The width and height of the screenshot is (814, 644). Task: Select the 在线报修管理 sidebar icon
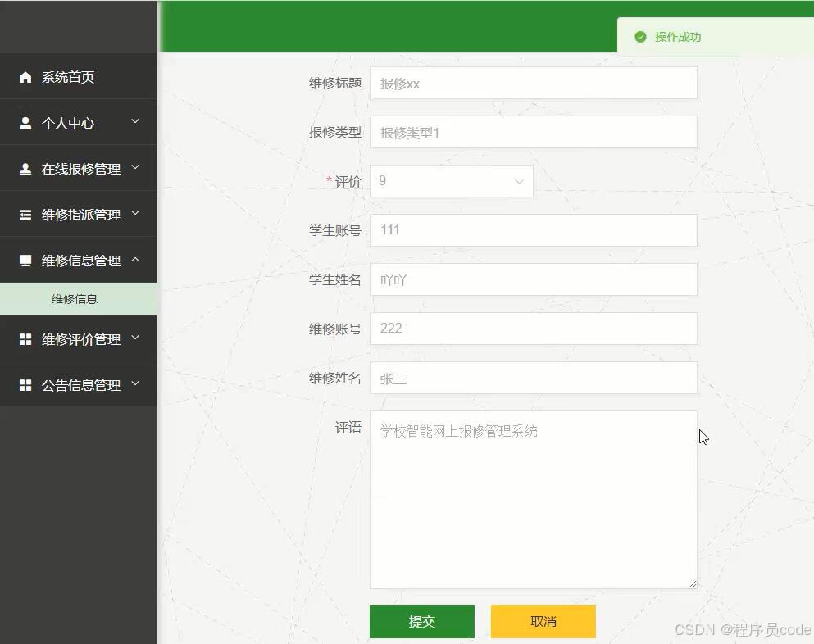(x=25, y=169)
